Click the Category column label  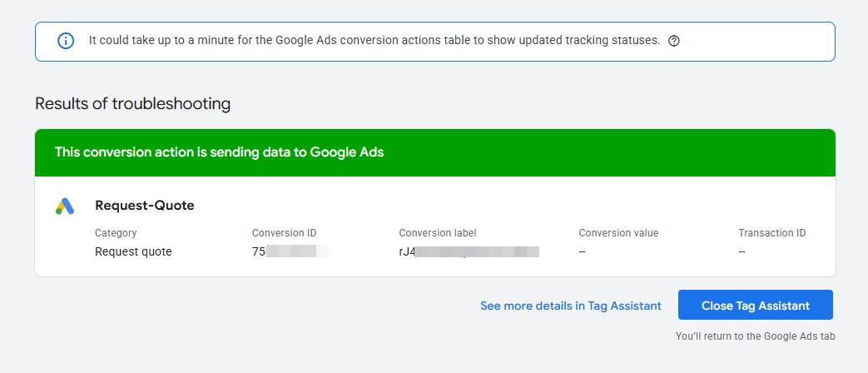(116, 233)
